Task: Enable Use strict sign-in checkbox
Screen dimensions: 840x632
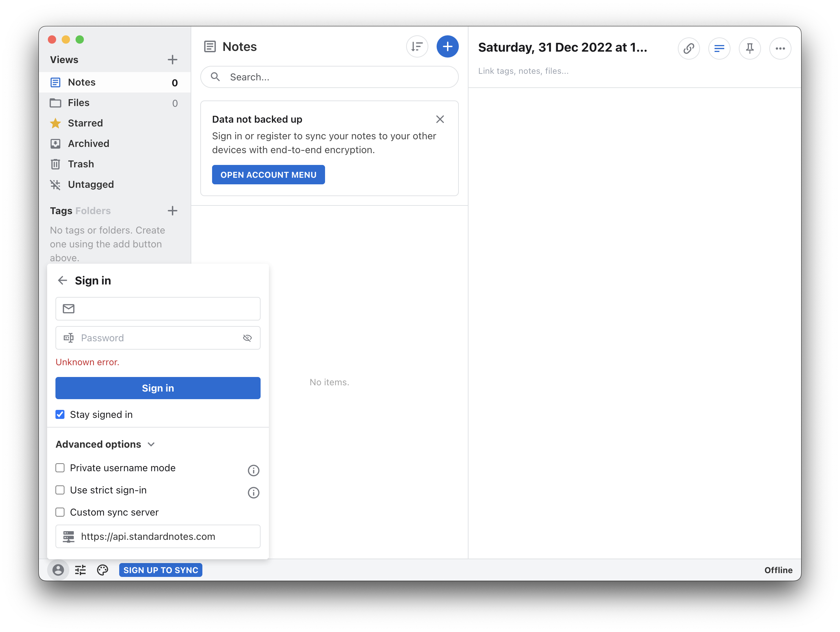Action: tap(60, 490)
